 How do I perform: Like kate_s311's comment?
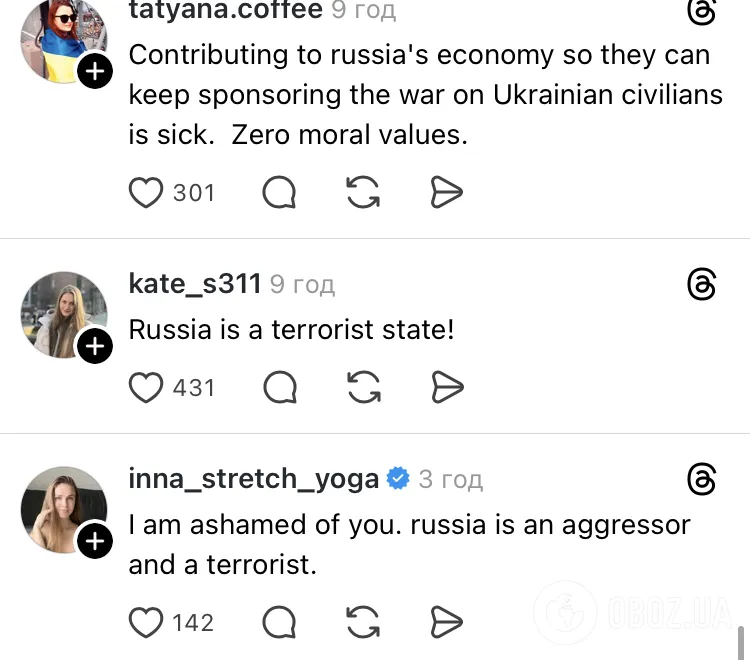click(146, 386)
